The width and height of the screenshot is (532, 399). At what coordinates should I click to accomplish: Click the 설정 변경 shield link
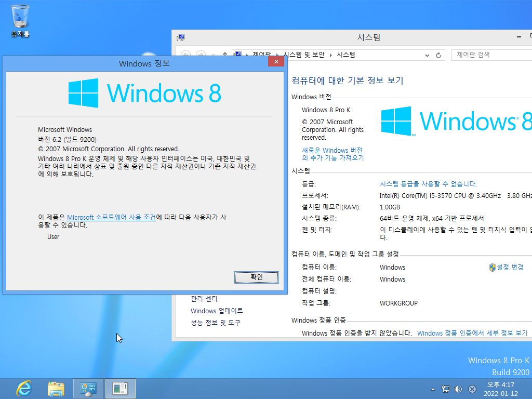point(506,268)
